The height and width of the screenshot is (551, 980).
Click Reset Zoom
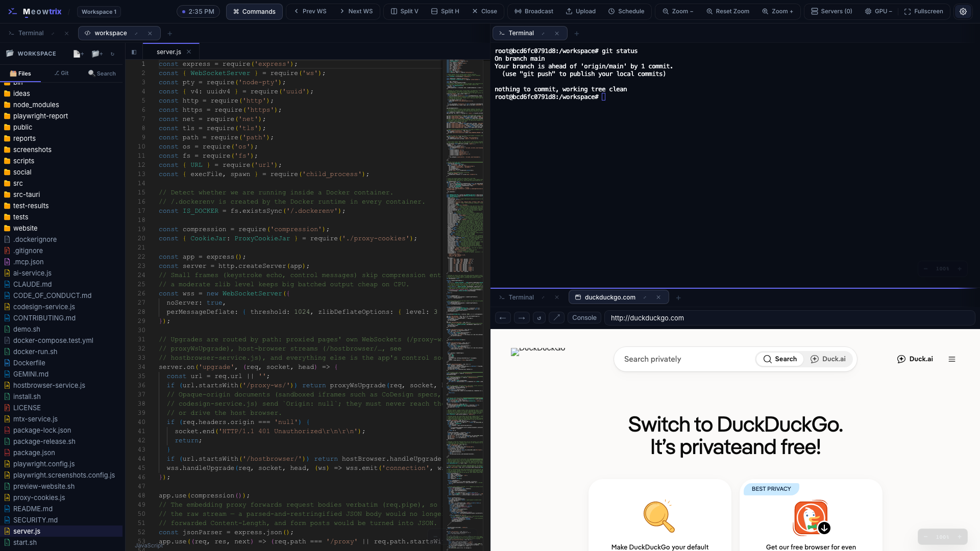tap(728, 11)
